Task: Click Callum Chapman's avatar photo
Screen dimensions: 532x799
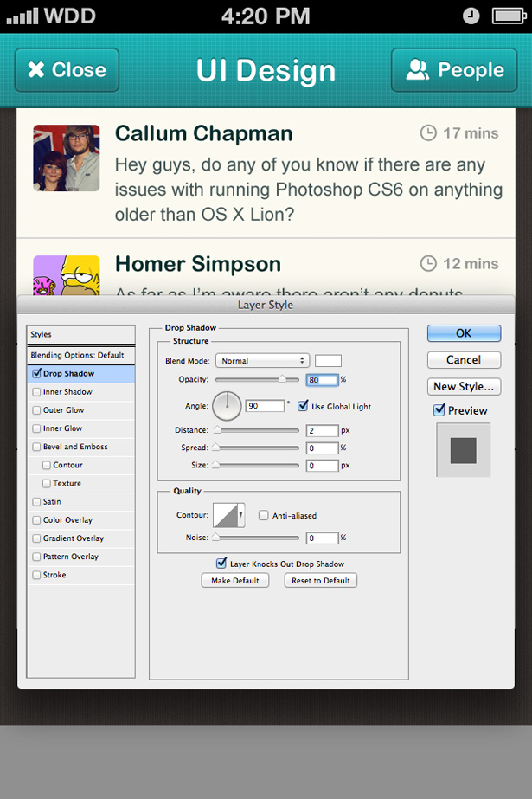Action: tap(67, 158)
